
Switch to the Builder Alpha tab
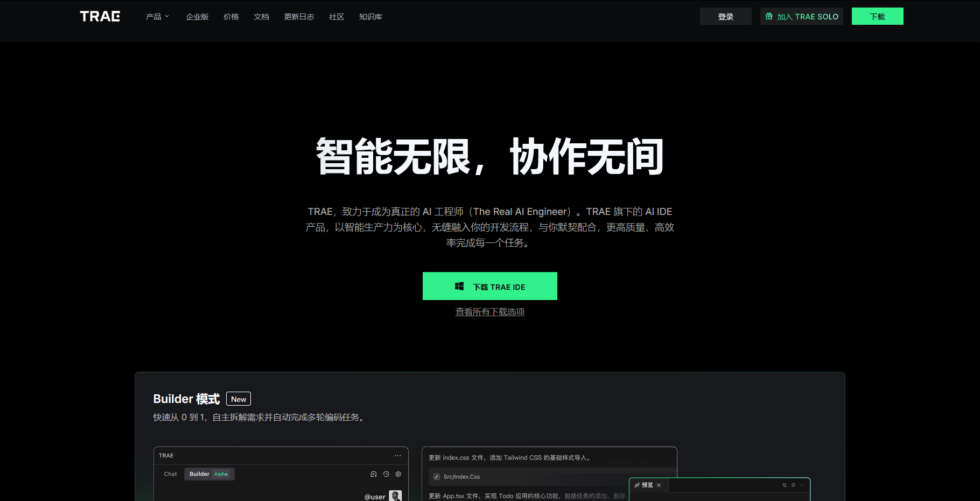[x=209, y=474]
